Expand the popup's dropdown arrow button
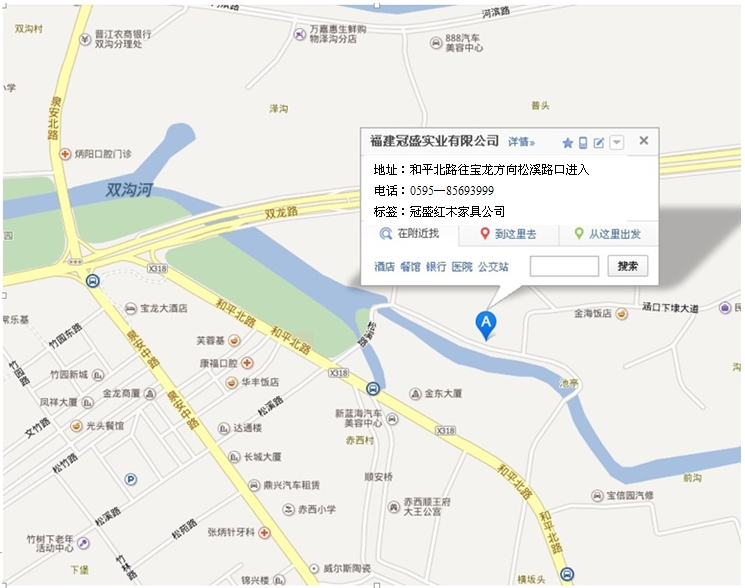 617,142
